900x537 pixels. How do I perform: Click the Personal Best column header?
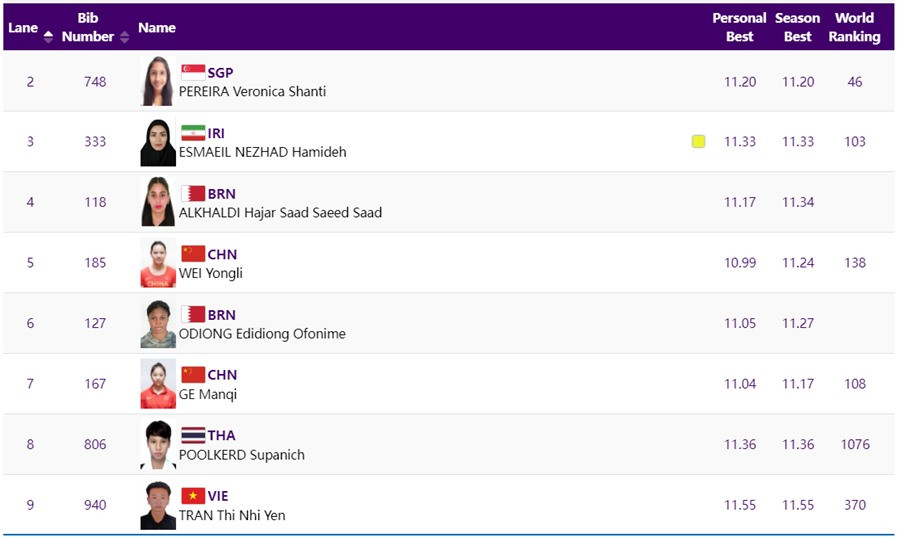click(739, 27)
